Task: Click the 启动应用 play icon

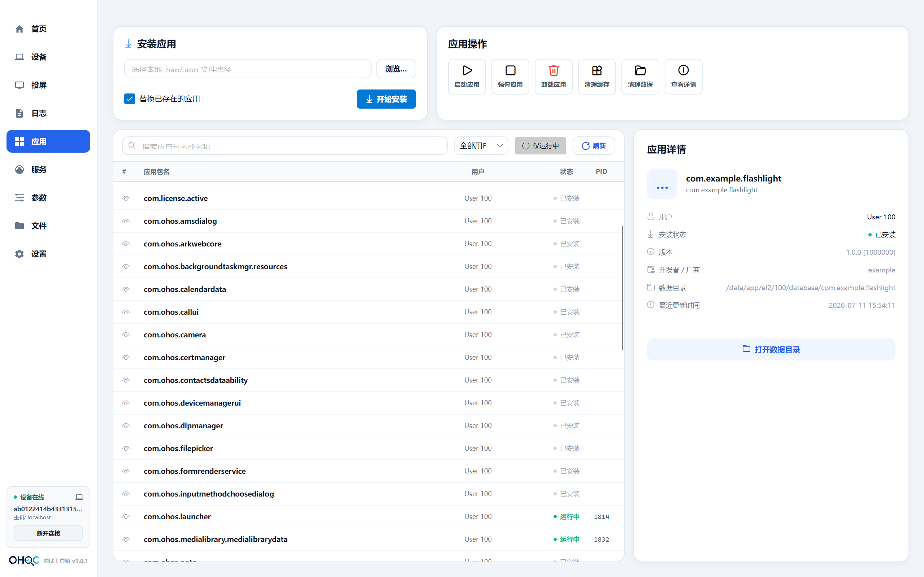Action: click(x=467, y=71)
